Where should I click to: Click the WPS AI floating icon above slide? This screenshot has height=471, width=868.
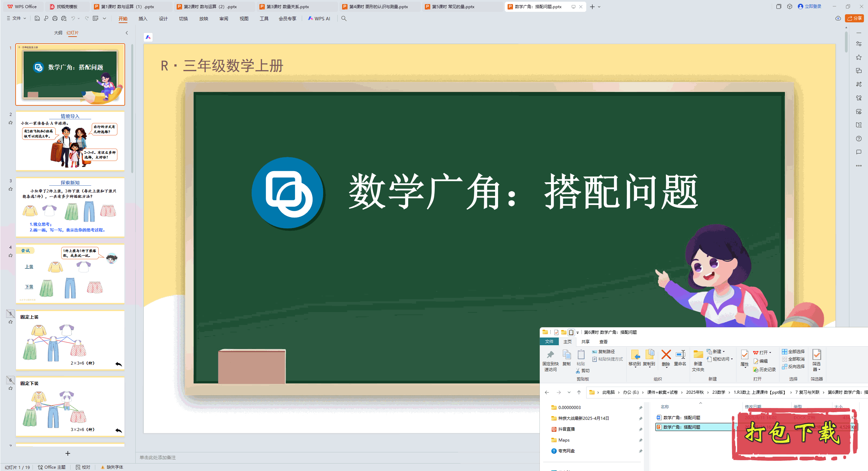click(148, 37)
